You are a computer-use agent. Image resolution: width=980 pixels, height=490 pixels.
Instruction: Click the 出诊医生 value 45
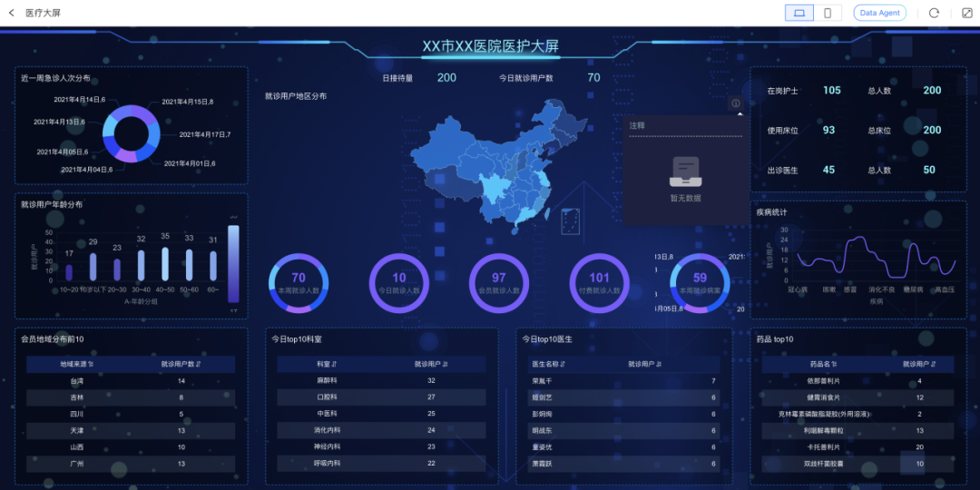click(x=828, y=170)
